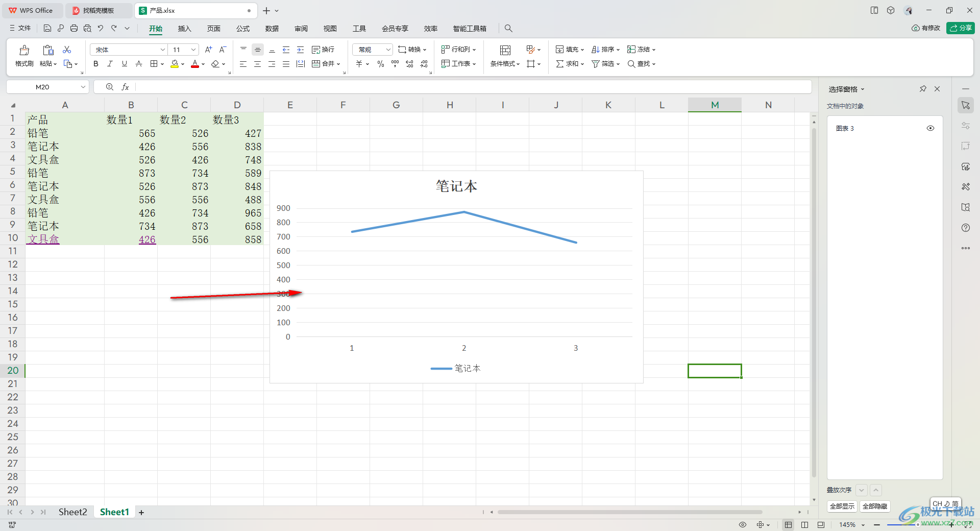The width and height of the screenshot is (980, 531).
Task: Click the insert function fx icon
Action: click(x=125, y=87)
